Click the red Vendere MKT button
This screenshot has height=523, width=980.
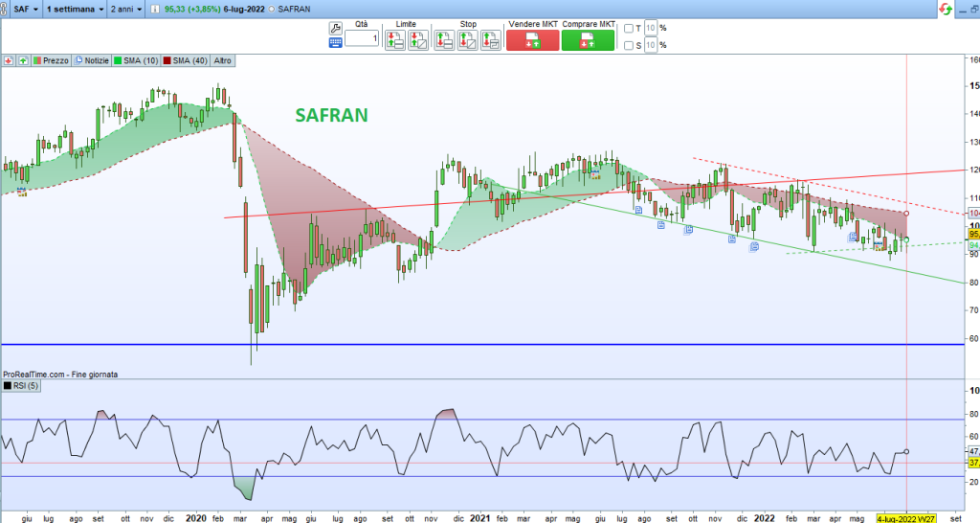pyautogui.click(x=532, y=40)
